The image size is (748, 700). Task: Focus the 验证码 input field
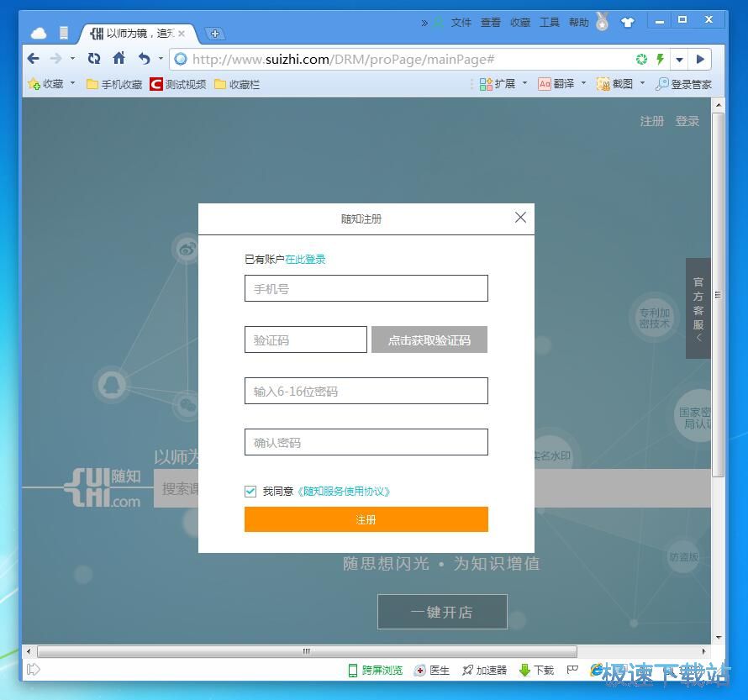coord(306,339)
